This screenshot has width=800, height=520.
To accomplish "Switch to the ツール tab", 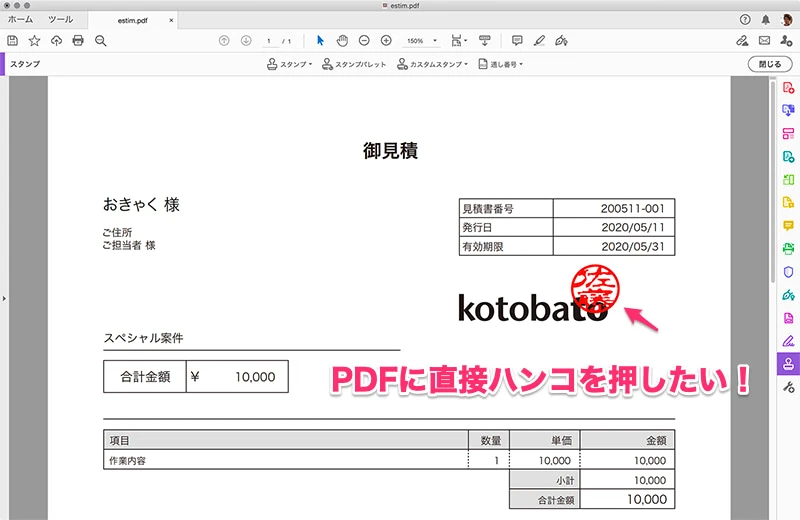I will 60,19.
